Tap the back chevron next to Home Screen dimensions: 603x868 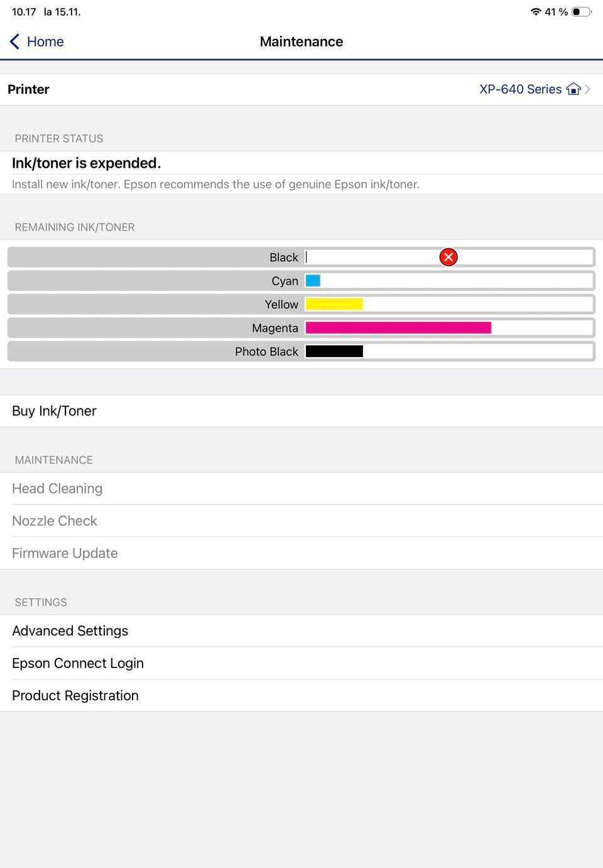click(14, 41)
